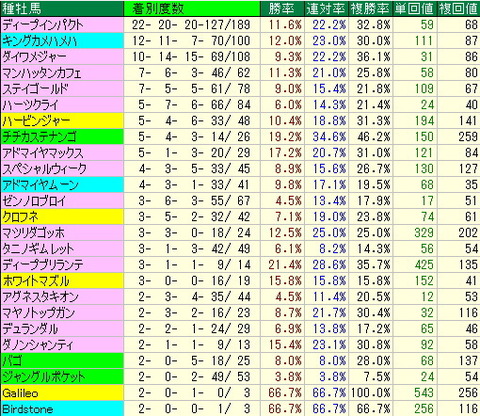Select the キングカメハメハ sire name
This screenshot has width=480, height=416.
(x=40, y=41)
